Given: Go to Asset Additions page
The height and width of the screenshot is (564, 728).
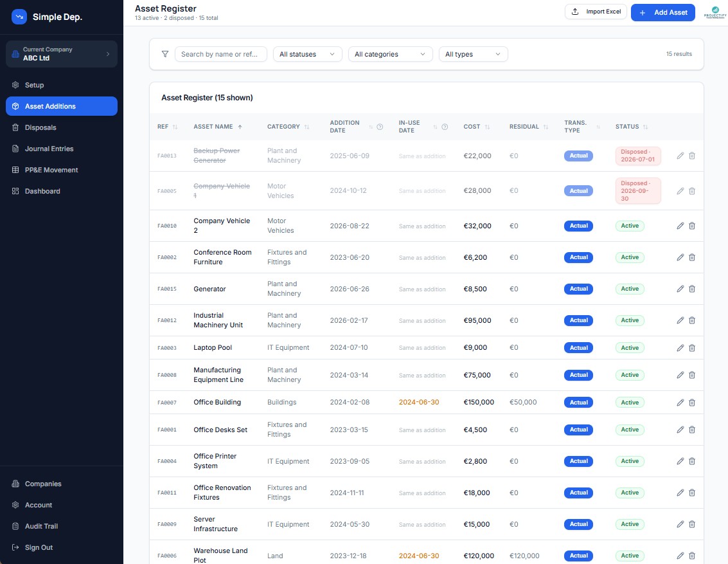Looking at the screenshot, I should (x=61, y=106).
